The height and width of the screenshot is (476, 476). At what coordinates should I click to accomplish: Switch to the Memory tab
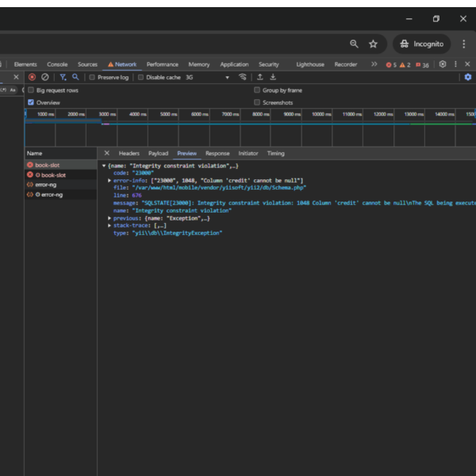pyautogui.click(x=199, y=64)
